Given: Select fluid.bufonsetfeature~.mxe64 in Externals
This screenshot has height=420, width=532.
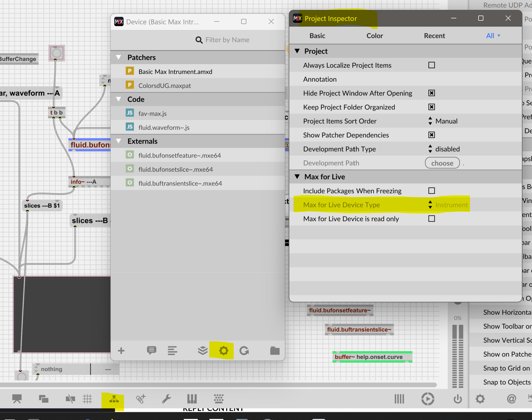Looking at the screenshot, I should tap(198, 155).
